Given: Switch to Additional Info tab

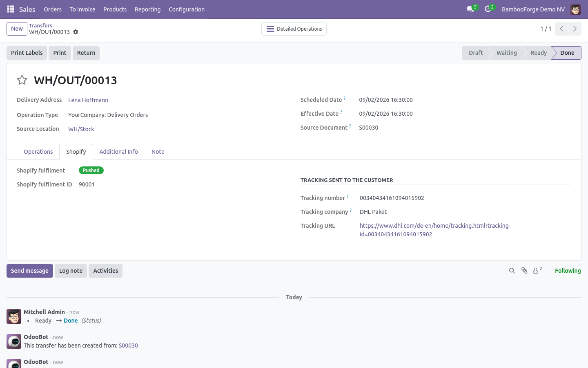Looking at the screenshot, I should [x=118, y=152].
